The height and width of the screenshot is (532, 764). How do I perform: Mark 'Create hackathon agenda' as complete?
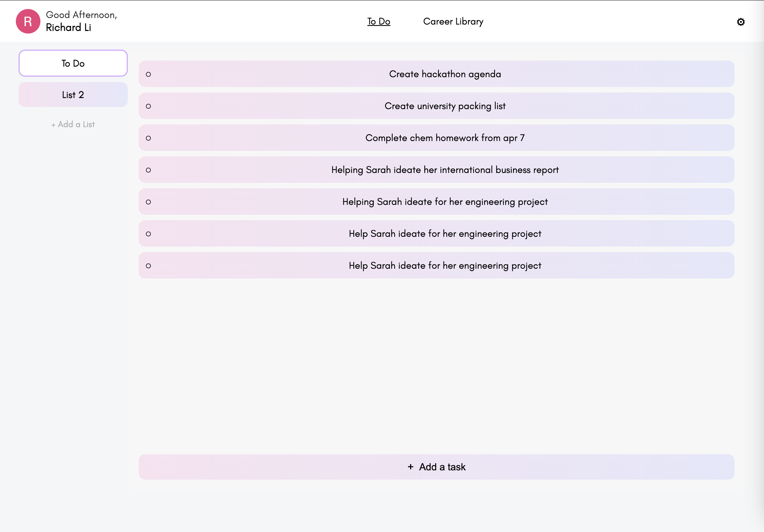coord(149,74)
